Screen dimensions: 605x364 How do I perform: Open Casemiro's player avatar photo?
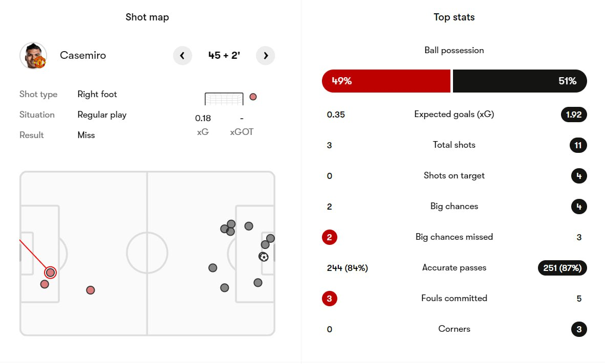[33, 56]
